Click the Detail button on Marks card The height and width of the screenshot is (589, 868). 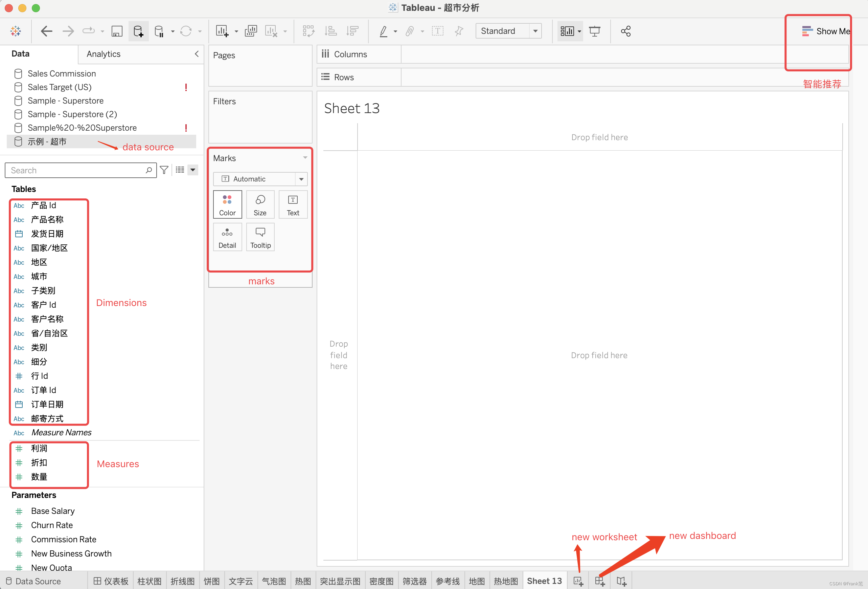point(227,237)
